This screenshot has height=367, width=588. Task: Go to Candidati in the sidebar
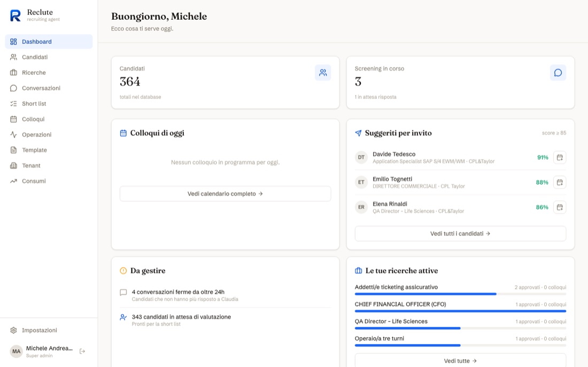click(49, 57)
